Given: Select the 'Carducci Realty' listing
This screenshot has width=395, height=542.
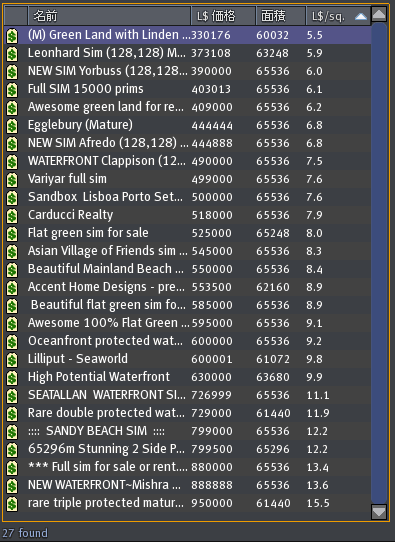Looking at the screenshot, I should coord(188,215).
